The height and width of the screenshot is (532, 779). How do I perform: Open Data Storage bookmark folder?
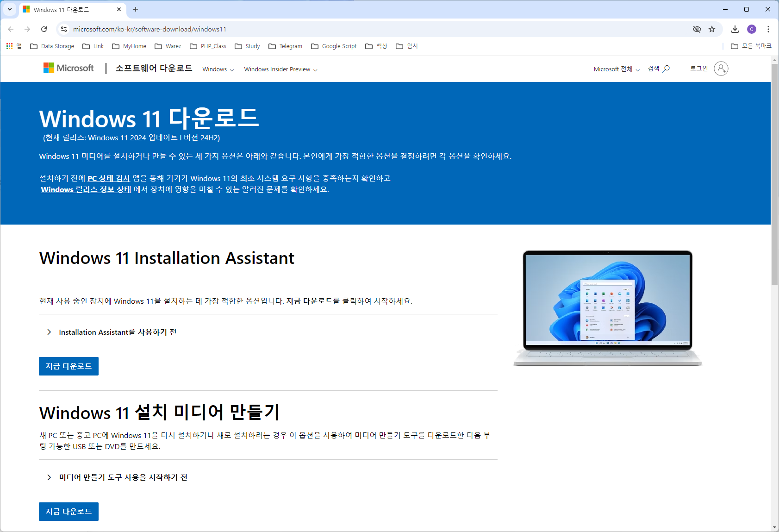[52, 46]
